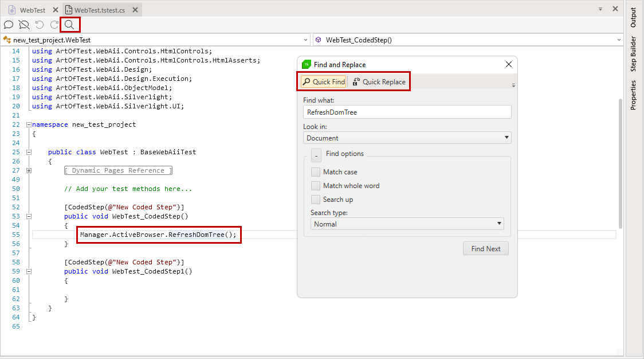Open the WebTest_CodedStep() member dropdown
Image resolution: width=644 pixels, height=359 pixels.
pos(619,40)
